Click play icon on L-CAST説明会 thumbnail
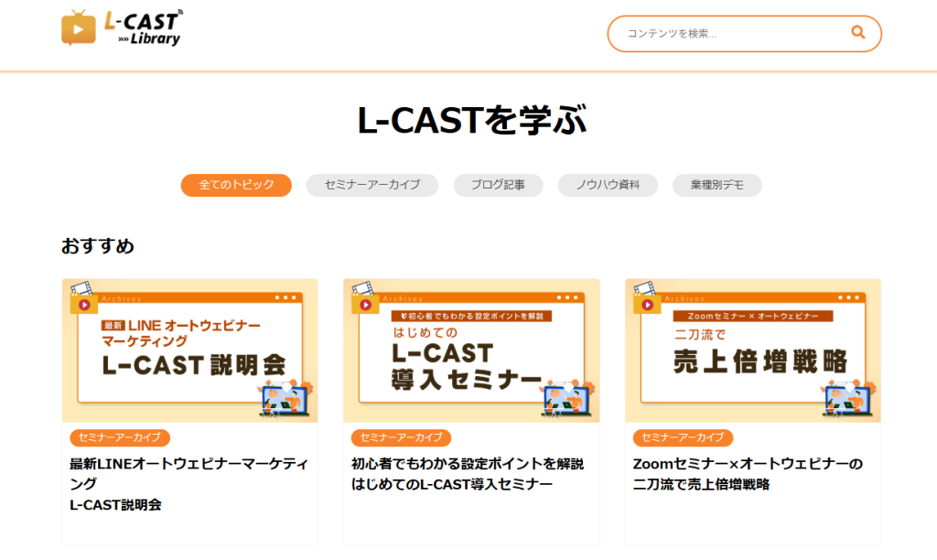The height and width of the screenshot is (560, 937). [x=84, y=305]
